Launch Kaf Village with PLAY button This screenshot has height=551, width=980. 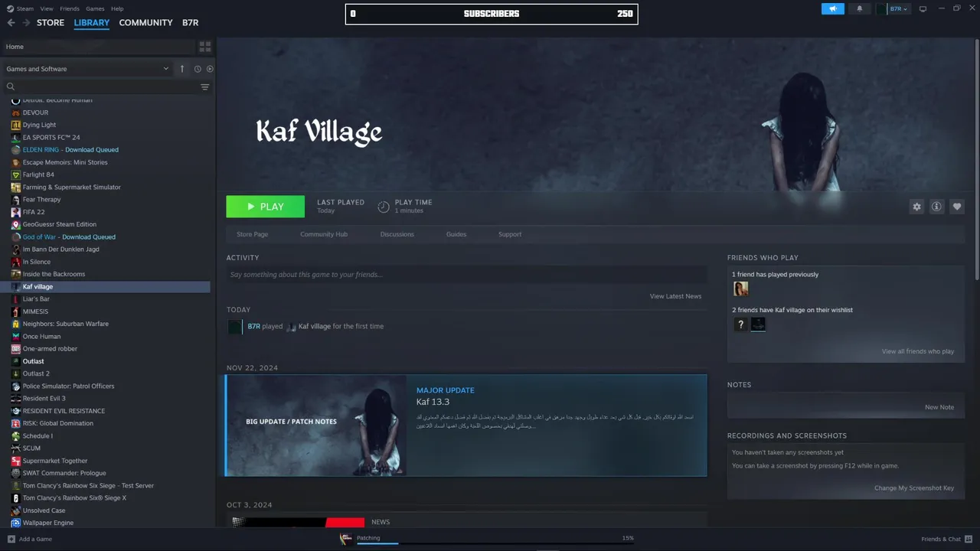tap(265, 207)
